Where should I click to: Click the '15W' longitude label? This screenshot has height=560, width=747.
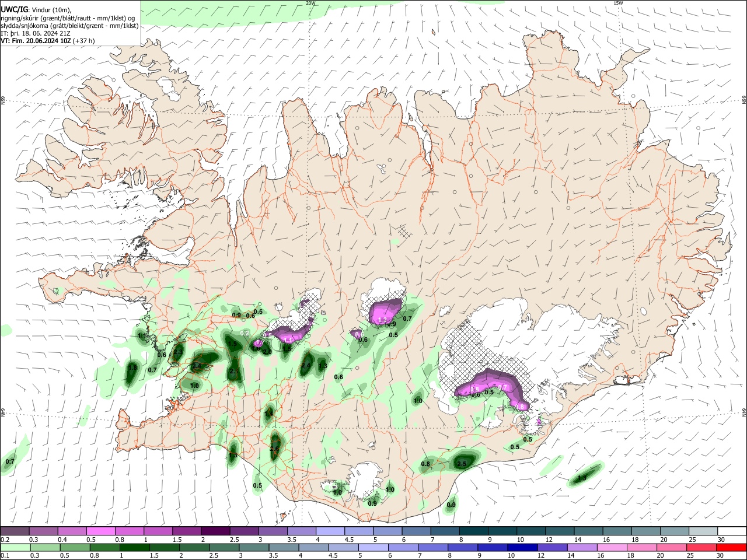coord(618,2)
